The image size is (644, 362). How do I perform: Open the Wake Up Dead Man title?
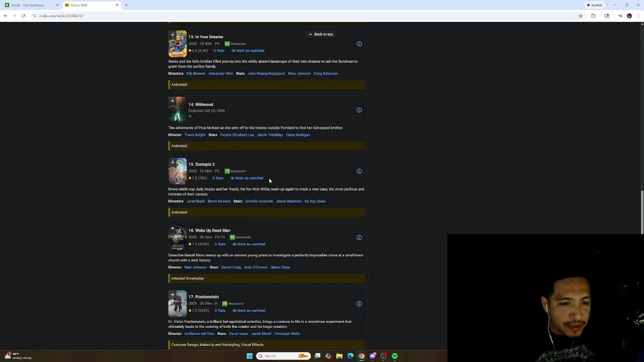pyautogui.click(x=209, y=230)
